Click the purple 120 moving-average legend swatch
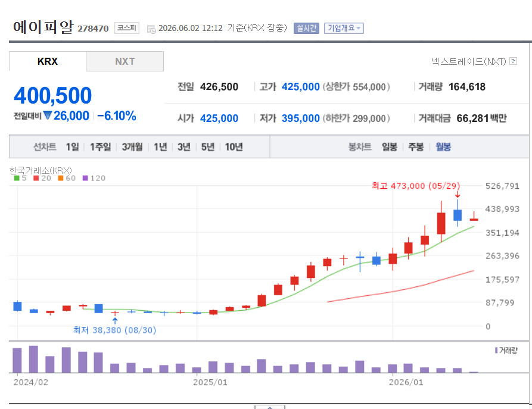The image size is (532, 409). click(85, 178)
